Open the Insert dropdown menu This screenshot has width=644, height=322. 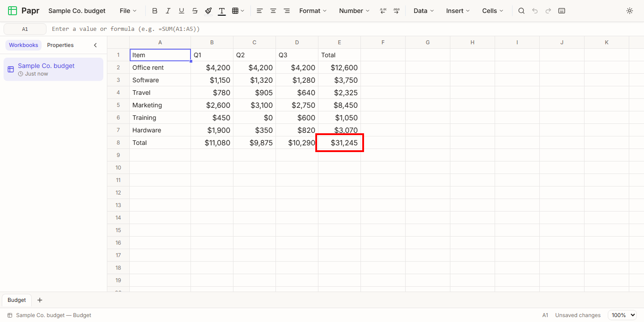458,11
